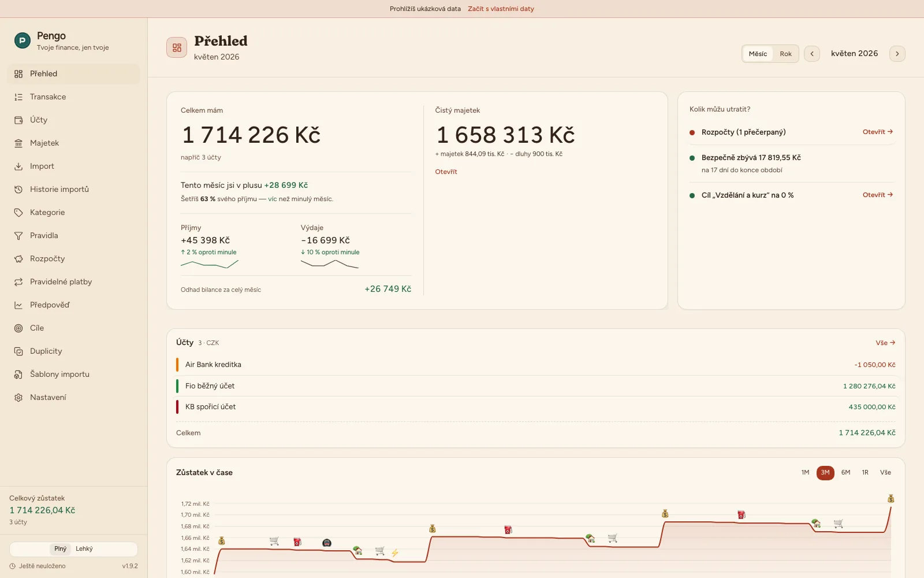
Task: Go to previous month arrow
Action: tap(812, 54)
